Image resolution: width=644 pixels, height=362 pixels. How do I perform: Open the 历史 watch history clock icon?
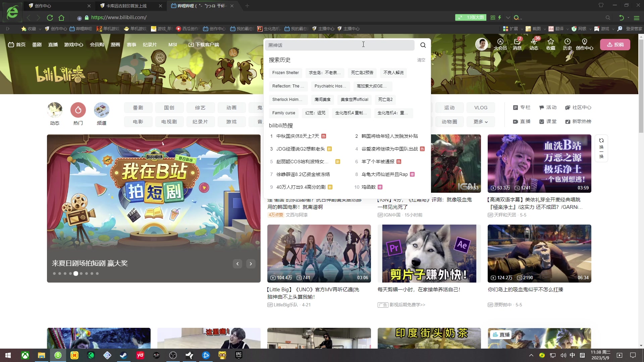click(x=567, y=45)
